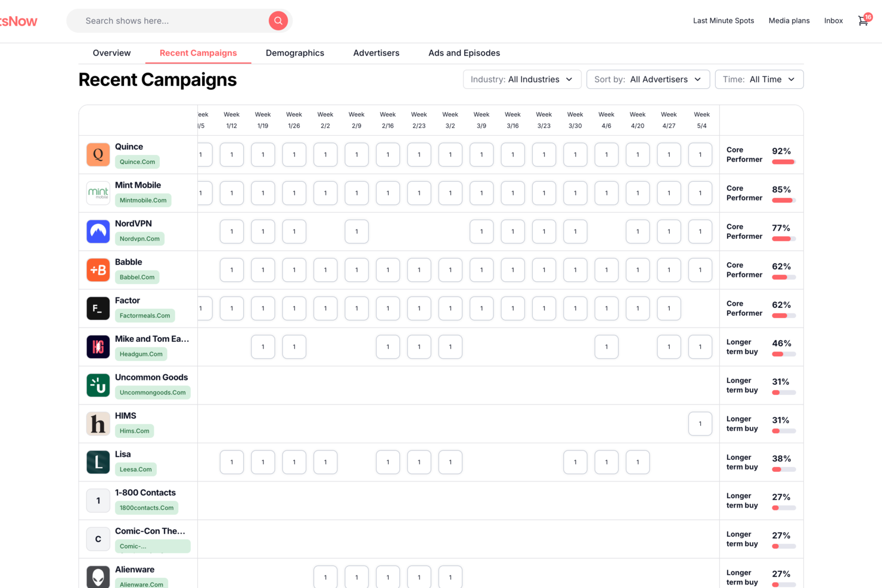The height and width of the screenshot is (588, 882).
Task: Click the Factor black logo icon
Action: coord(98,309)
